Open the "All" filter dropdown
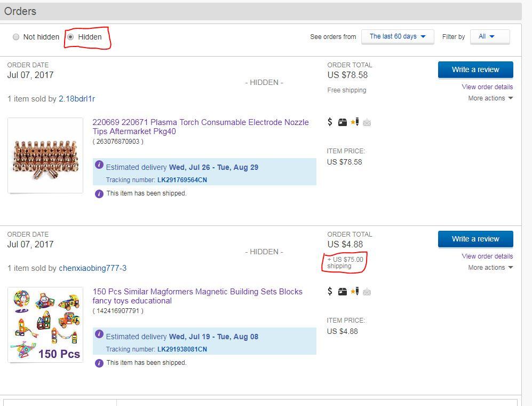 (486, 36)
